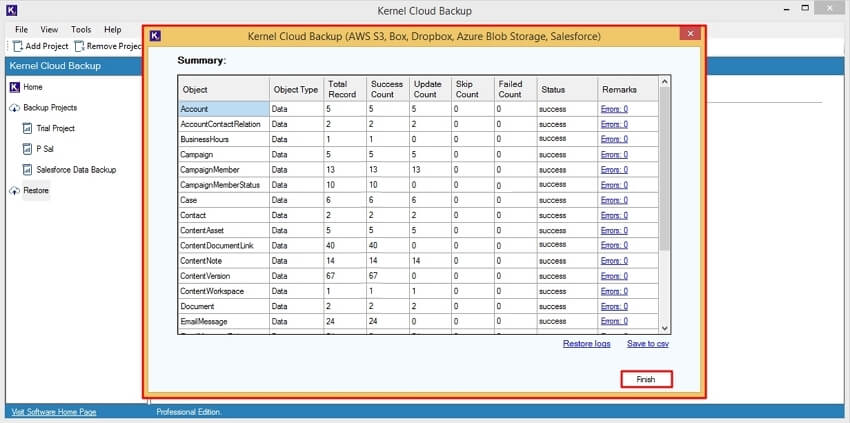The width and height of the screenshot is (850, 423).
Task: Select the Home icon in the sidebar
Action: click(x=15, y=87)
